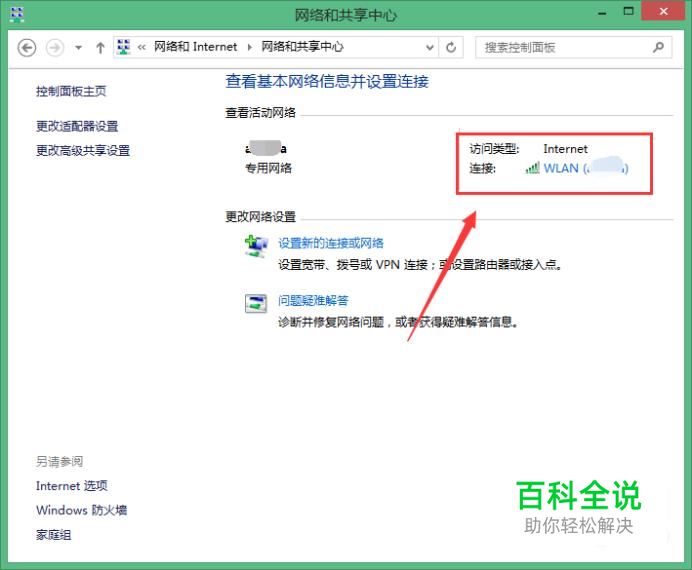Viewport: 692px width, 570px height.
Task: Click the 查看基本网络信息并设置连接 heading
Action: pyautogui.click(x=327, y=81)
